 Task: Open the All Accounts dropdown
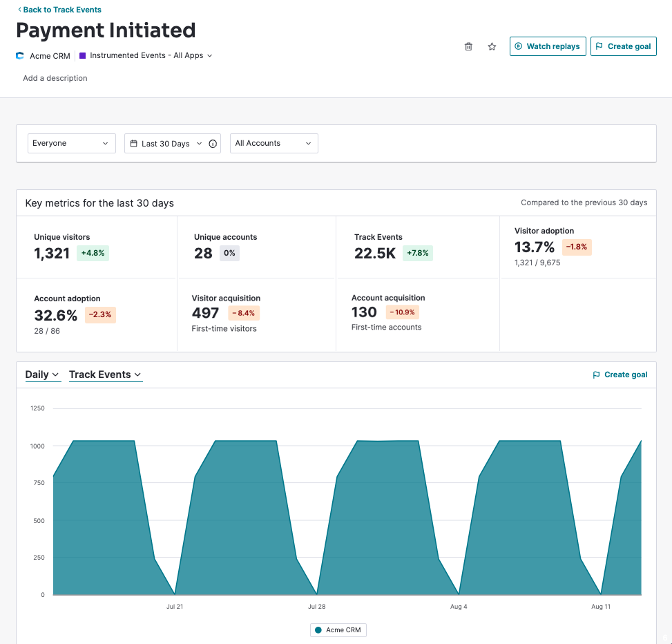[273, 144]
